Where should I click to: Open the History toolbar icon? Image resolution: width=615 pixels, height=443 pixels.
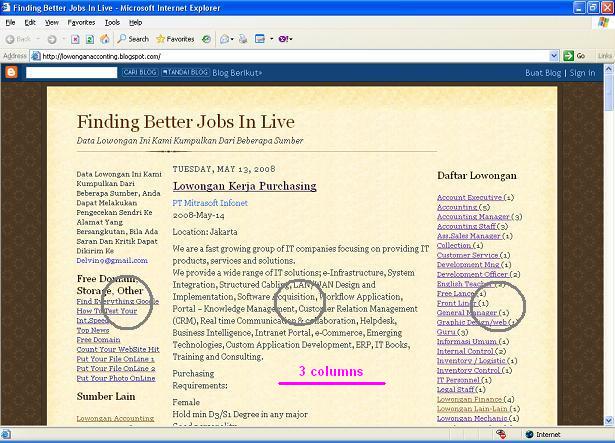coord(206,39)
